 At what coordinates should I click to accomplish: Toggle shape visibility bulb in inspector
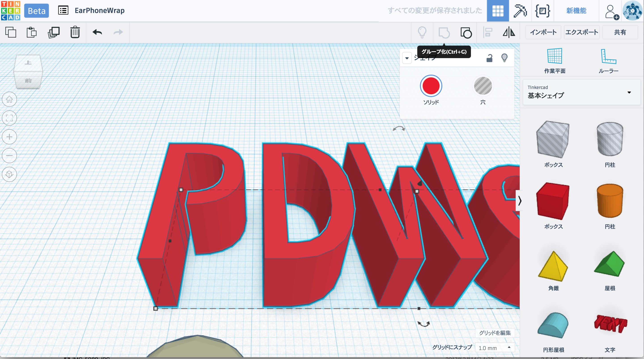click(504, 58)
